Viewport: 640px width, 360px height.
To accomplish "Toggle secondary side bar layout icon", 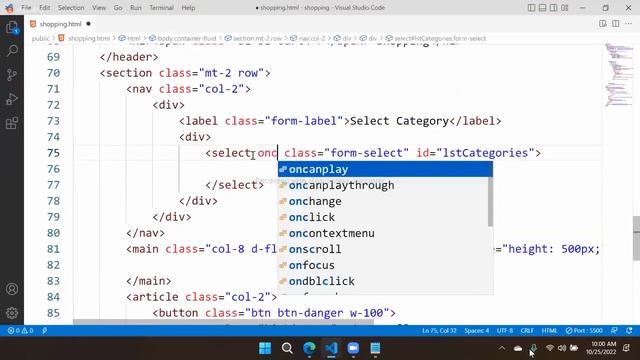I will [x=553, y=8].
